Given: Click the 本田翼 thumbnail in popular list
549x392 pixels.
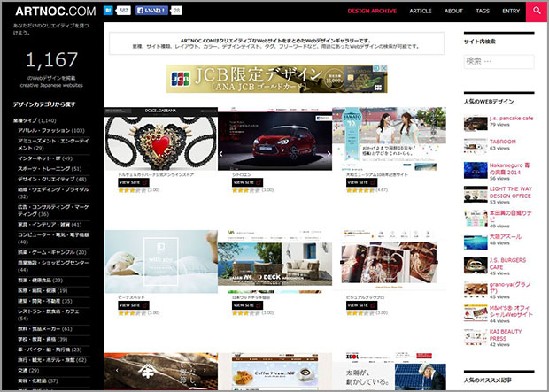Looking at the screenshot, I should point(476,218).
